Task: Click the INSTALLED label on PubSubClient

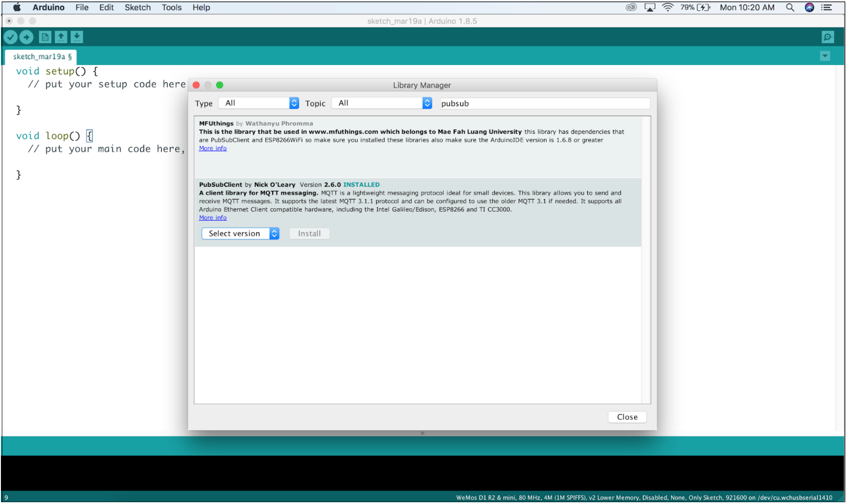Action: [361, 185]
